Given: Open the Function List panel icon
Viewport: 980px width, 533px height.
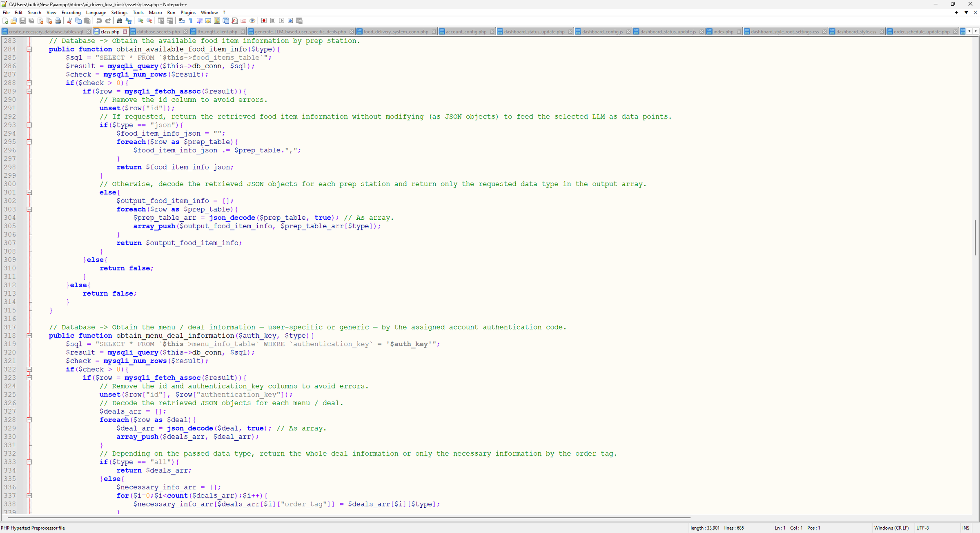Looking at the screenshot, I should coord(235,21).
